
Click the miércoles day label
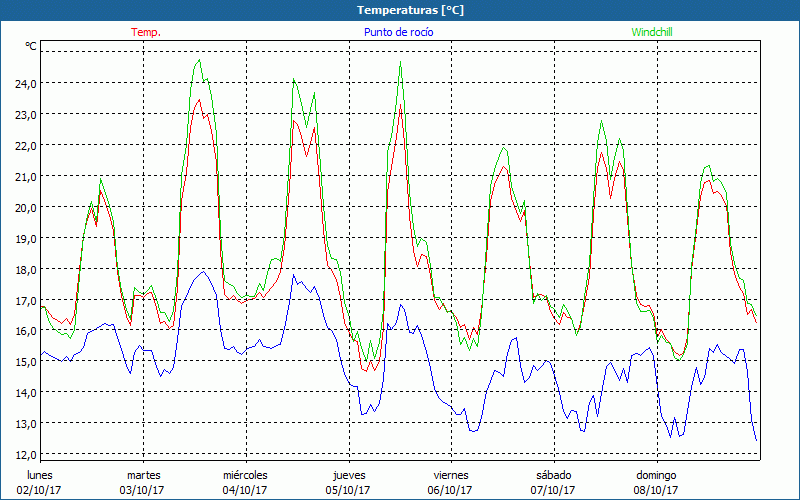(245, 475)
